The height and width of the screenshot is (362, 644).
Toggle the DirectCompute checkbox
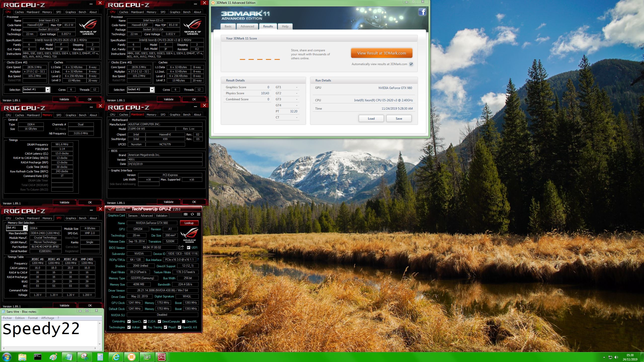[159, 322]
